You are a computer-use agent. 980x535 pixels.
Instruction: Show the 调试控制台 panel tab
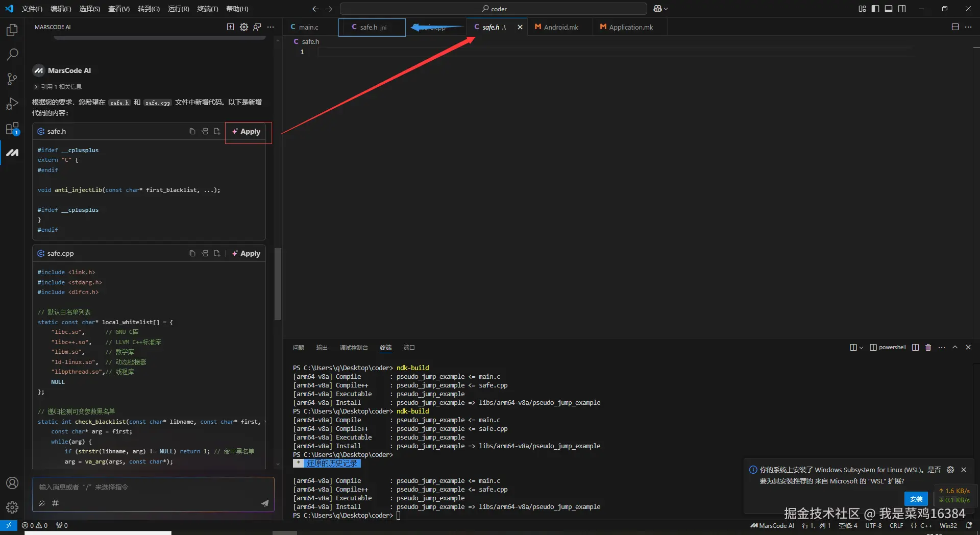tap(354, 348)
